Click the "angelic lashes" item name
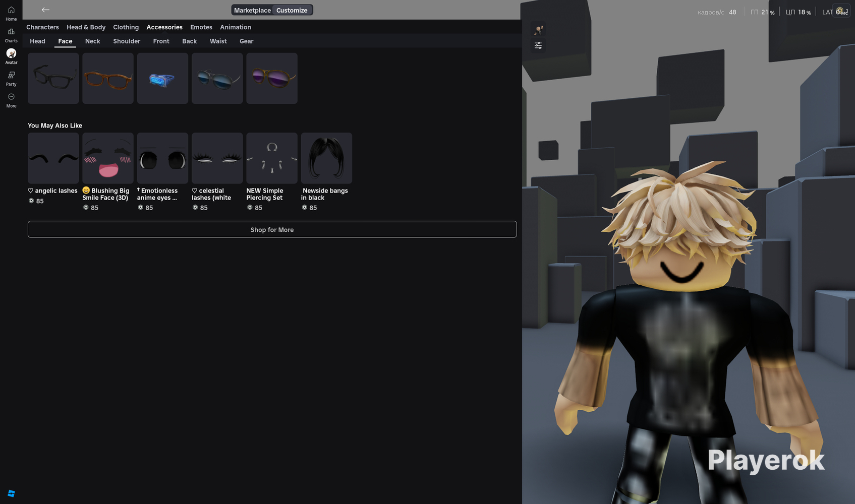The image size is (855, 504). click(x=53, y=191)
